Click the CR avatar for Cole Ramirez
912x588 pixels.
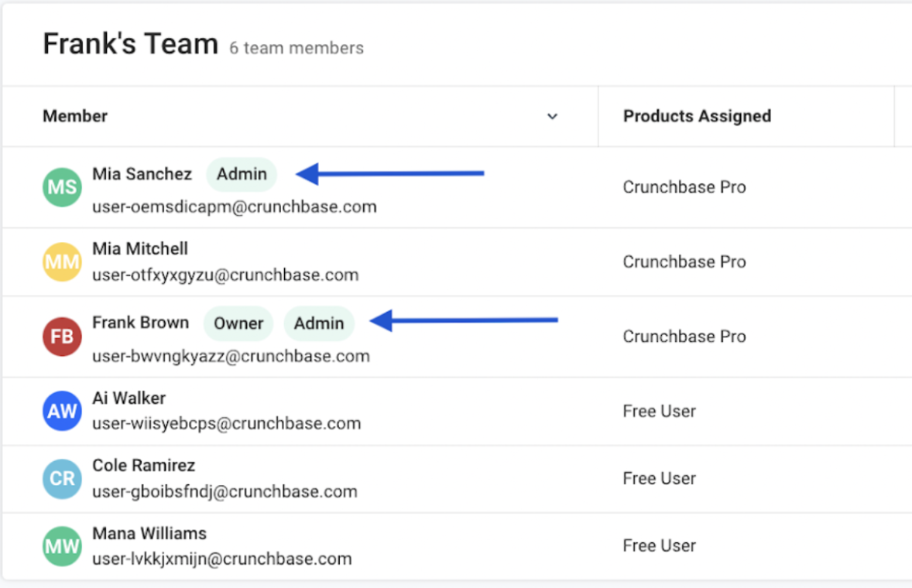tap(62, 479)
